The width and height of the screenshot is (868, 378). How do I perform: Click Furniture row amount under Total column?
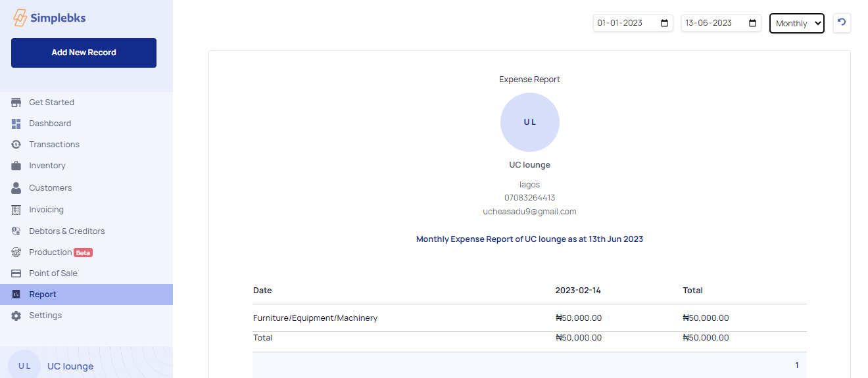pos(706,318)
